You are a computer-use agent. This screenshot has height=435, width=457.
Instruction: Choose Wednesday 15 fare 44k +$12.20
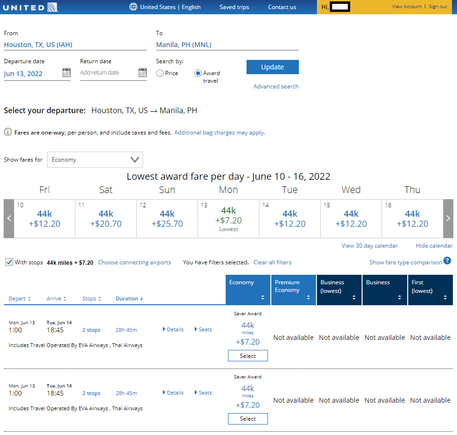[351, 219]
